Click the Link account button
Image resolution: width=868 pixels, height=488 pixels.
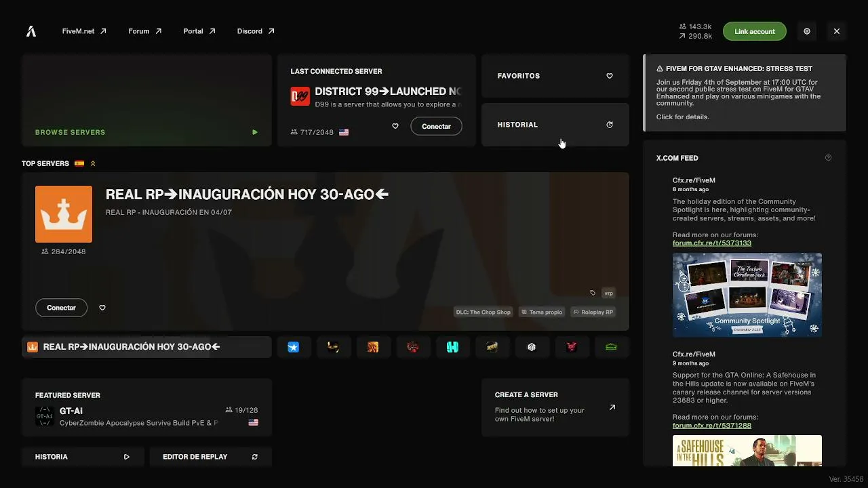pyautogui.click(x=755, y=31)
